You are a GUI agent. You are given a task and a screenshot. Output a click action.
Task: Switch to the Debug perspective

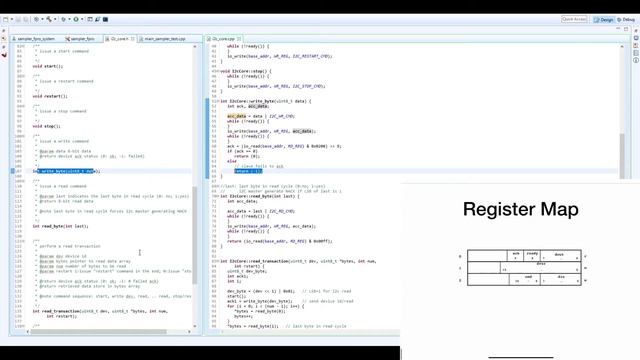[626, 20]
